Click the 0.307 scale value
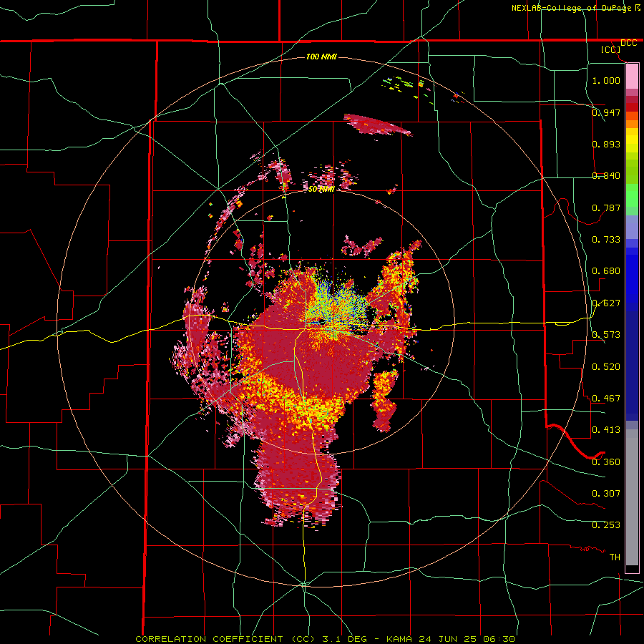The height and width of the screenshot is (644, 644). tap(606, 493)
